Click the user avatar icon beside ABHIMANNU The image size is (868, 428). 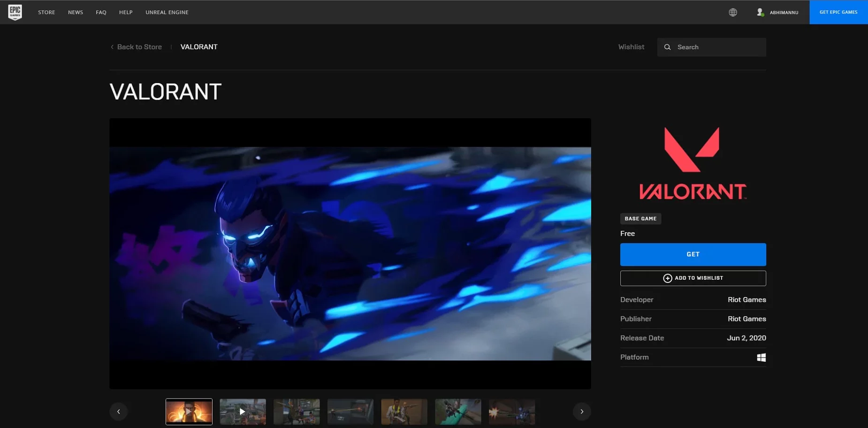760,12
